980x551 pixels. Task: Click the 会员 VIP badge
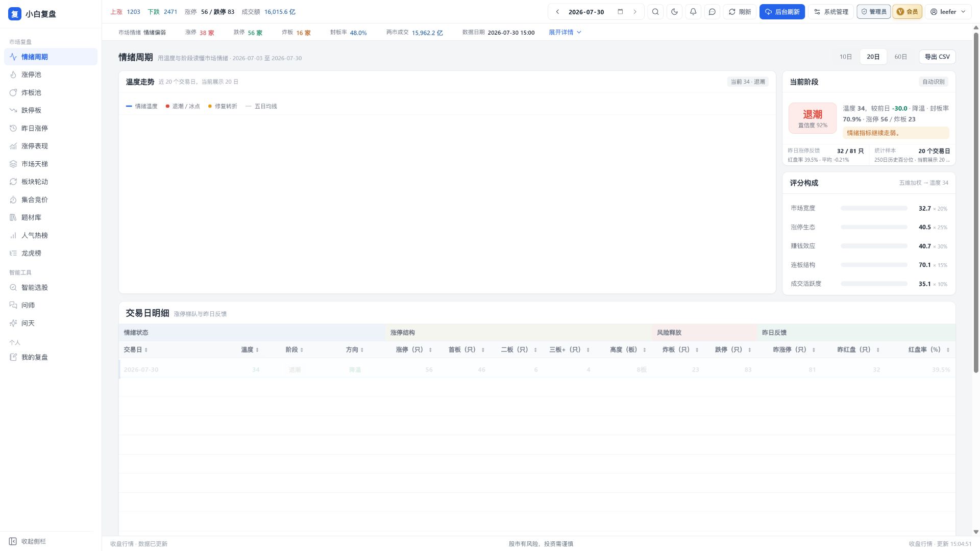pos(907,12)
